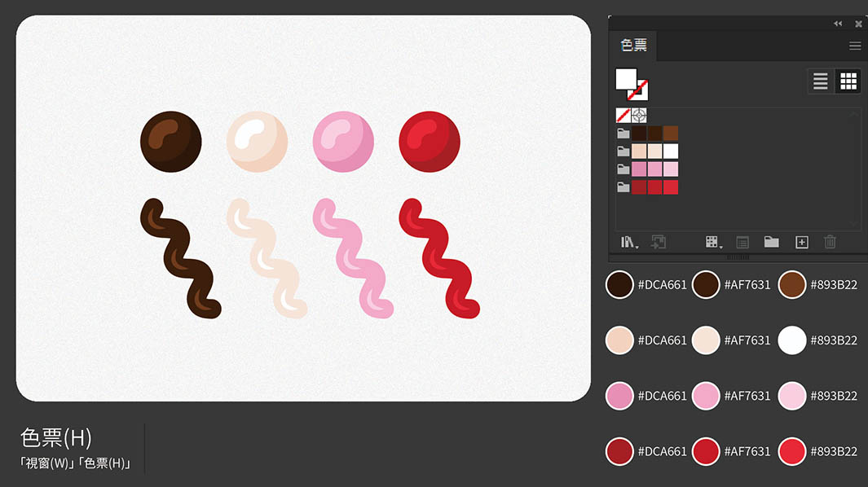868x487 pixels.
Task: Pick the brightest red panel swatch
Action: 671,187
